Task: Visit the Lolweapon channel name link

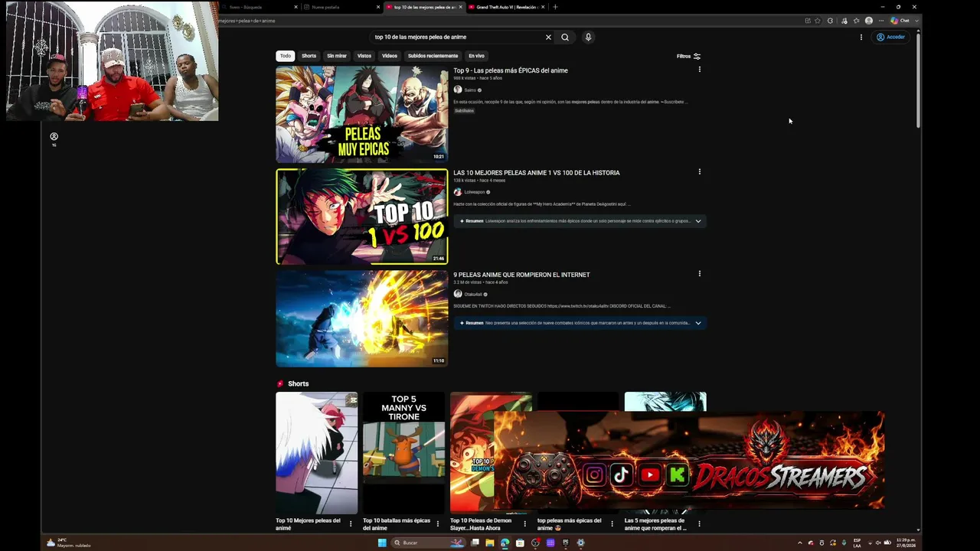Action: 475,192
